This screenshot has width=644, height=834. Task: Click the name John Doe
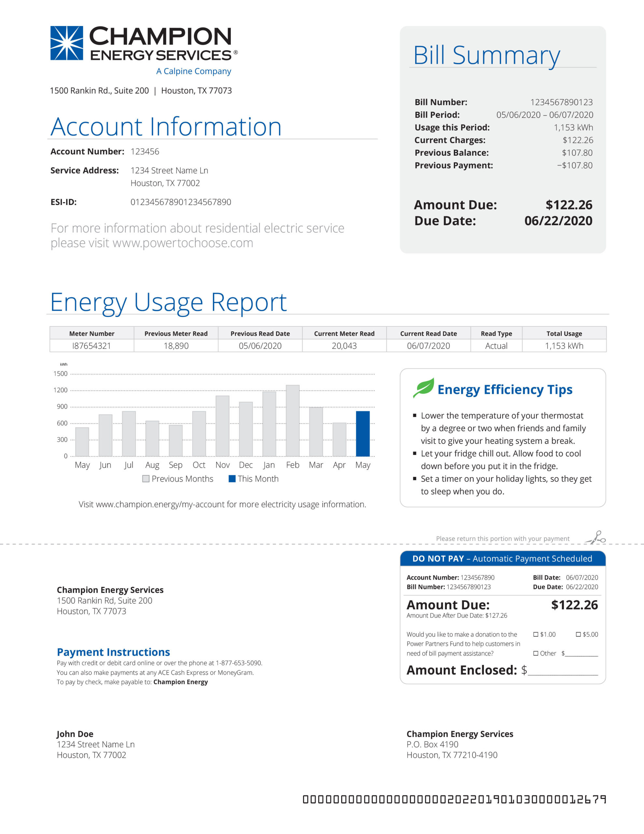[75, 734]
